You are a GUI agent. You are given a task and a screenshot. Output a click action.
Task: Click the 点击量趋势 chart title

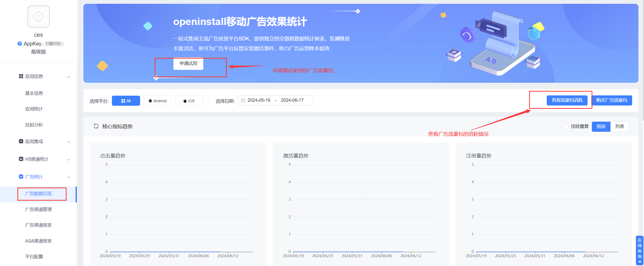(x=113, y=156)
